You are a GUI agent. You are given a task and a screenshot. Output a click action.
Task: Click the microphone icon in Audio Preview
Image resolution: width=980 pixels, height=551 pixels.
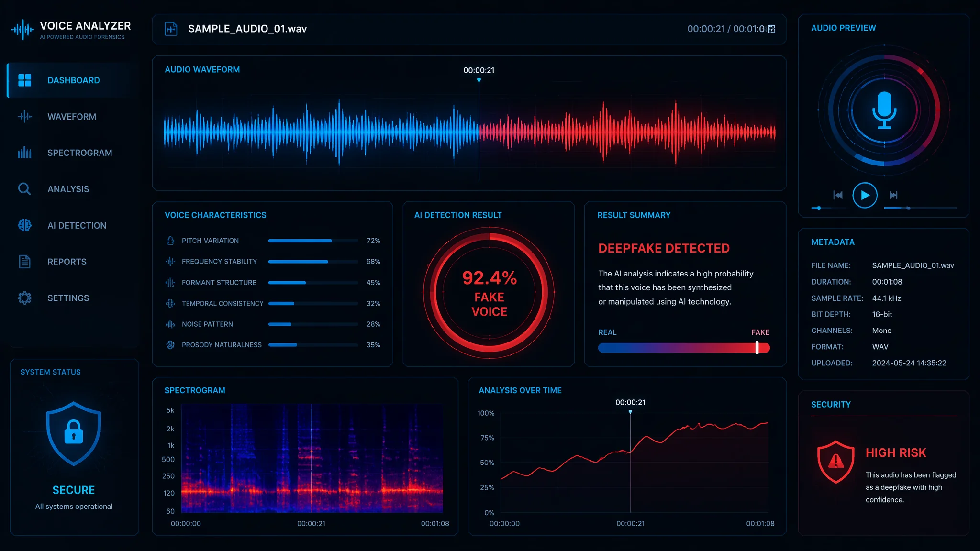point(884,110)
